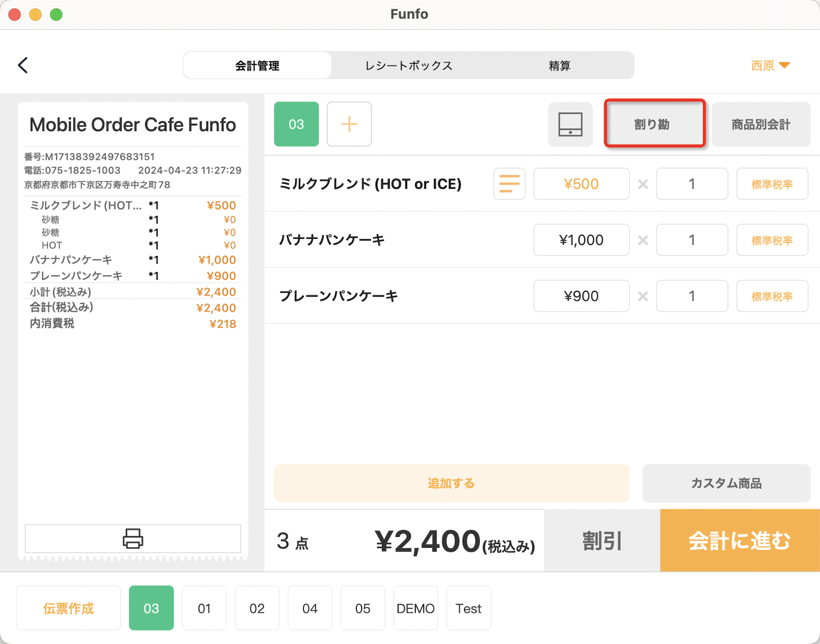
Task: Remove プレーンパンケーキ item with the x icon
Action: [643, 296]
